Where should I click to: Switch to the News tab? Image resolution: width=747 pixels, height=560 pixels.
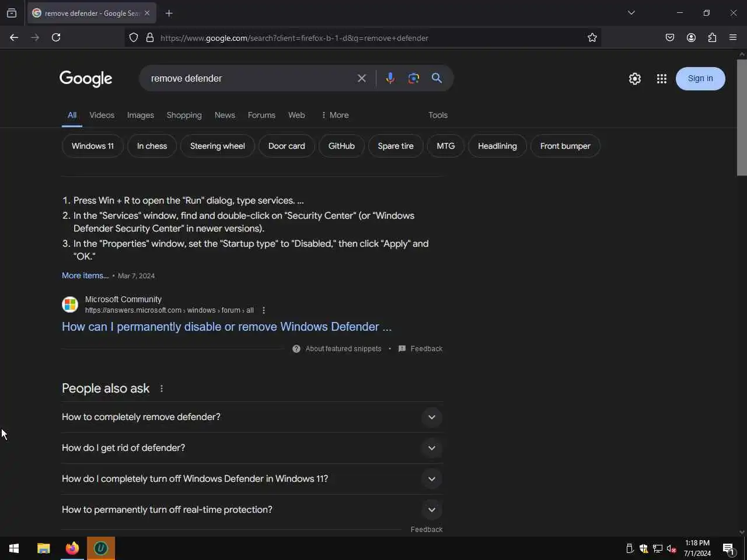[x=225, y=115]
